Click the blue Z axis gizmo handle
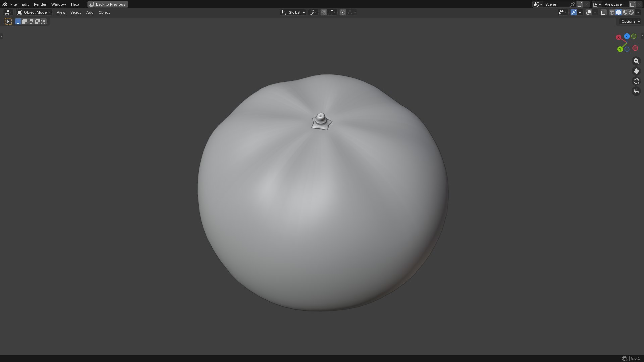Viewport: 644px width, 362px height. click(x=627, y=36)
